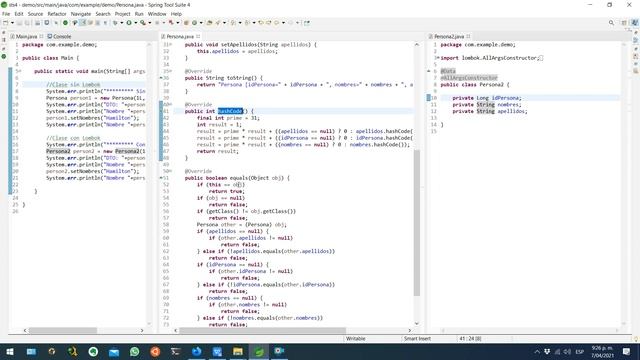Click the Writable status bar field
The height and width of the screenshot is (360, 640).
point(356,339)
